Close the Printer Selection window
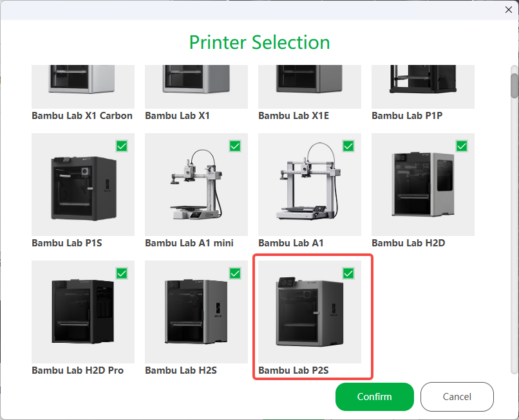The image size is (519, 420). tap(509, 10)
